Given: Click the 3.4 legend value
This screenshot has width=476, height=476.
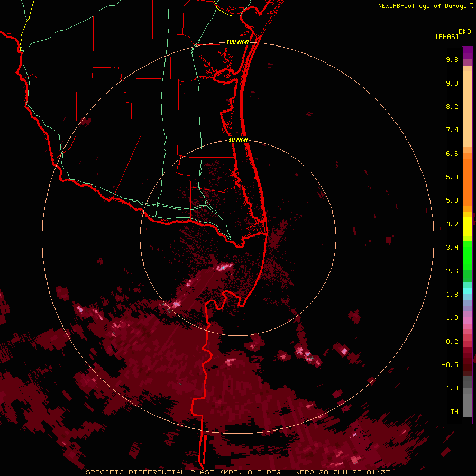Looking at the screenshot, I should click(452, 248).
